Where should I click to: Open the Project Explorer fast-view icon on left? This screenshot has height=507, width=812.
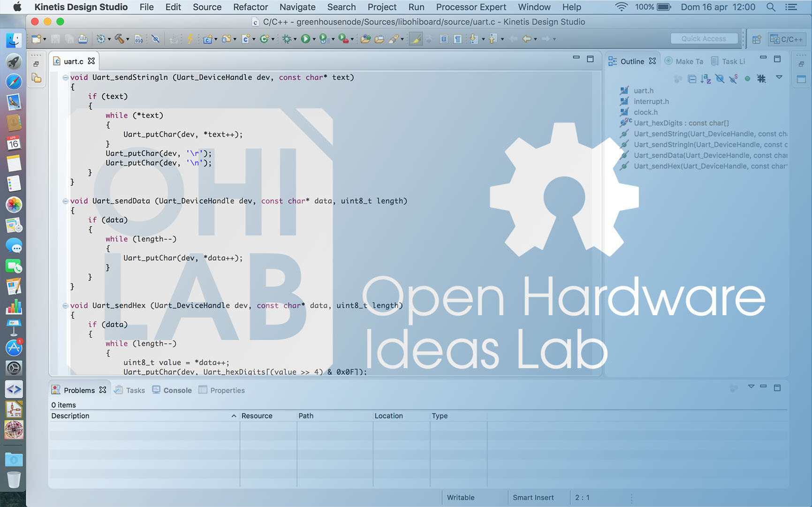coord(36,78)
